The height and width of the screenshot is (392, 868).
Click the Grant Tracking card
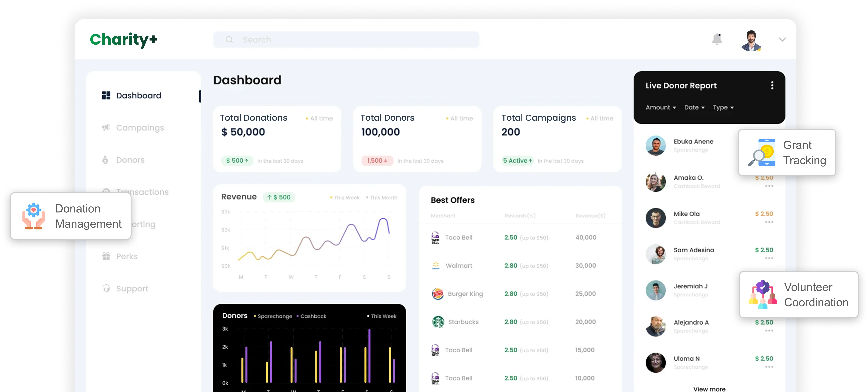787,153
